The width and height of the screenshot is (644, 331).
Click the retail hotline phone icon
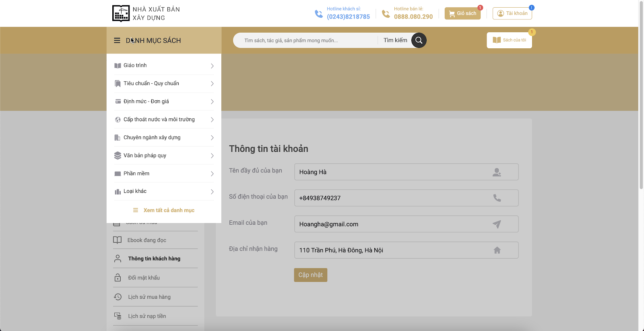point(386,14)
